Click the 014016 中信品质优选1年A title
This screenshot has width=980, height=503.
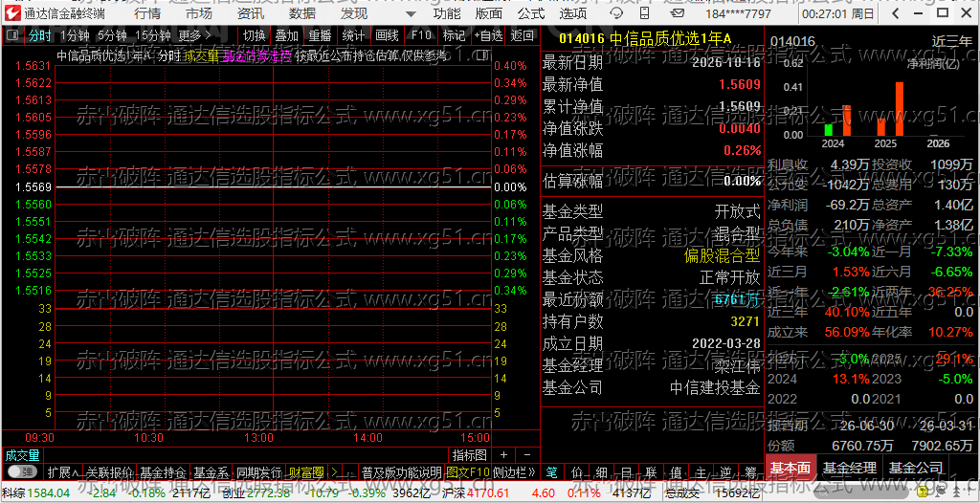pos(645,37)
